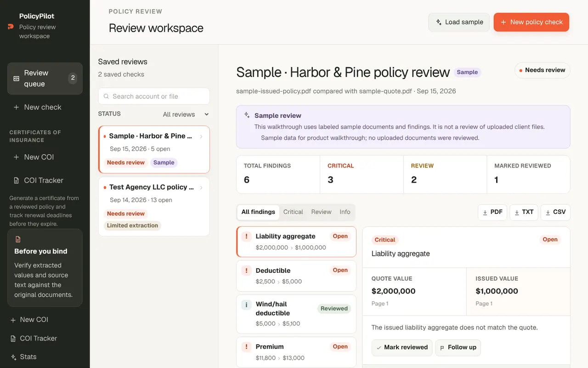Select the Marked Reviewed stat showing 1
The image size is (588, 368).
[x=528, y=174]
